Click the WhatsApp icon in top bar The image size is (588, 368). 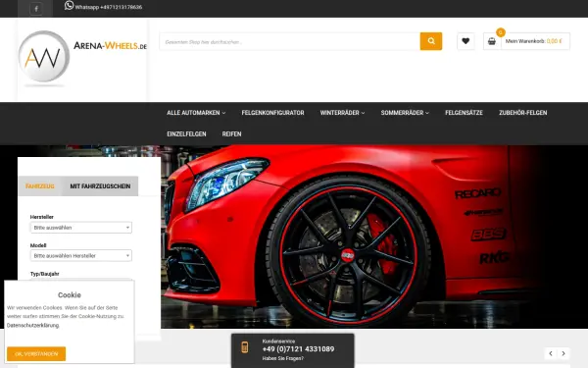pyautogui.click(x=69, y=5)
